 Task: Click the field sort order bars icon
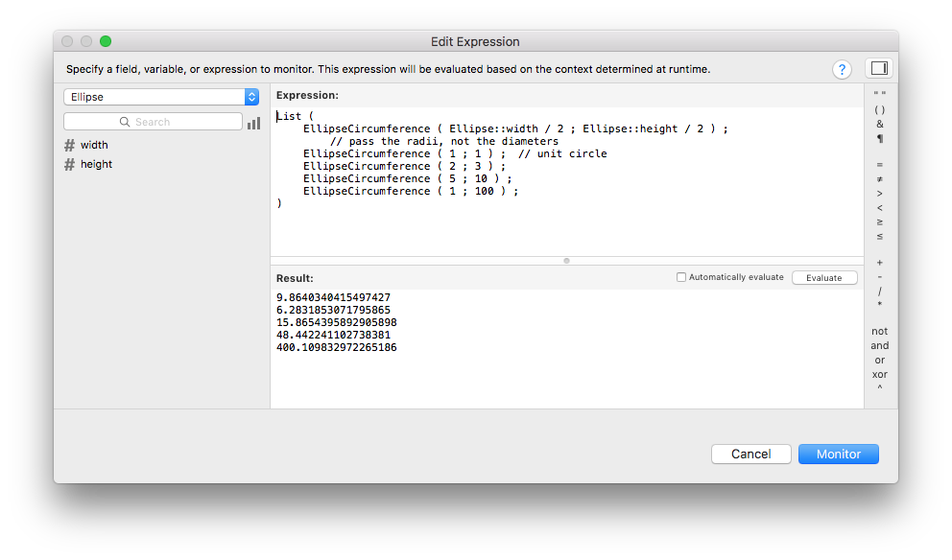(x=254, y=123)
